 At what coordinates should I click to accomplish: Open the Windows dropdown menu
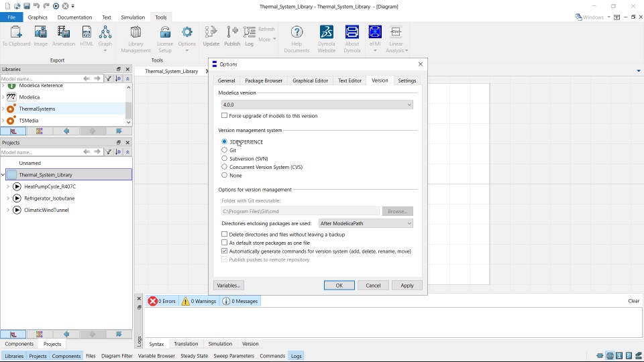click(592, 17)
